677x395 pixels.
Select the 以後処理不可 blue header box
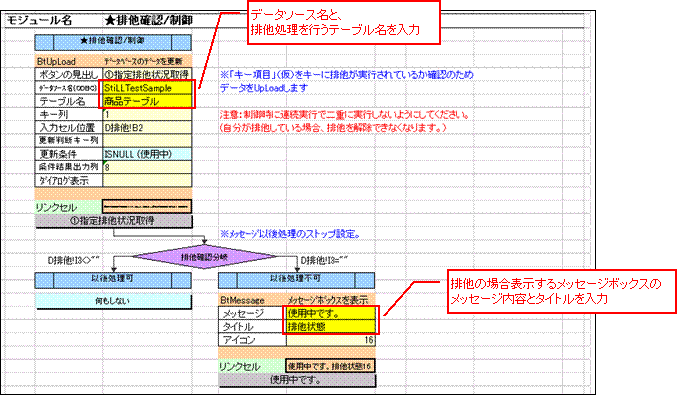point(296,280)
